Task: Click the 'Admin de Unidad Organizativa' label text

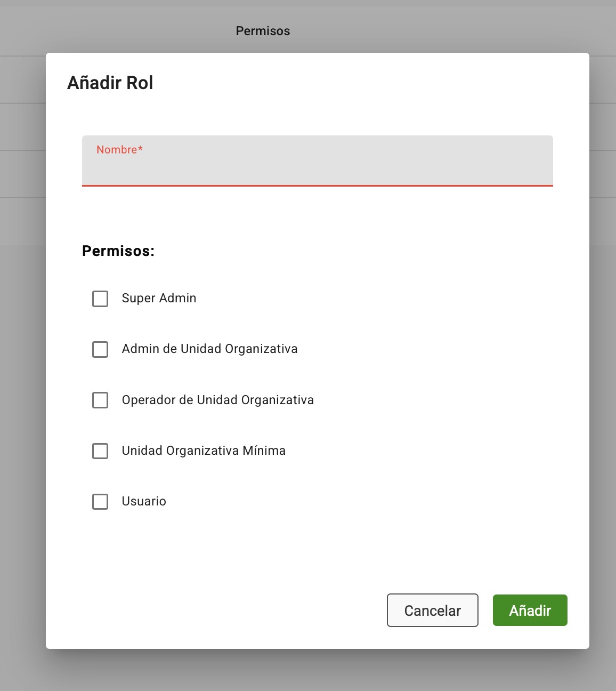Action: 209,349
